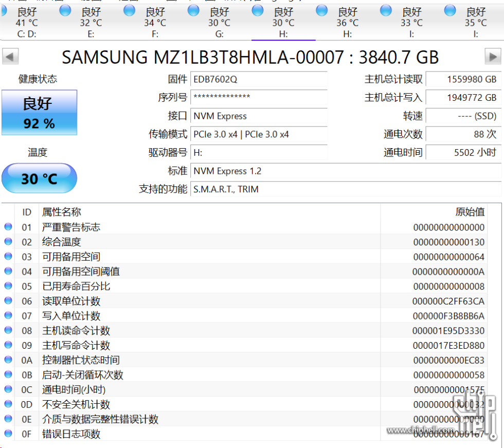Select the 控制器忙状态时间 attribute name
Screen dimensions: 504x448
(81, 360)
